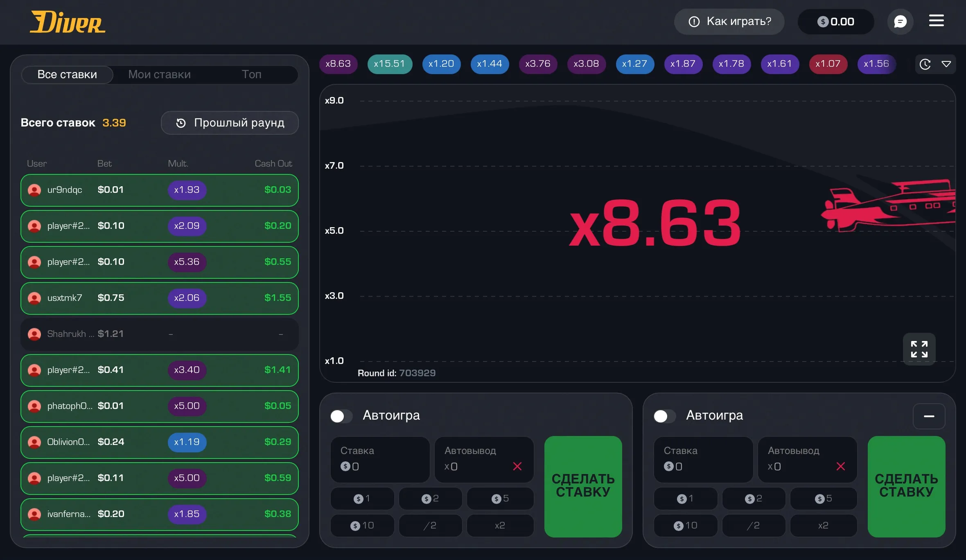Click x3.76 history multiplier badge
The height and width of the screenshot is (560, 966).
point(538,64)
